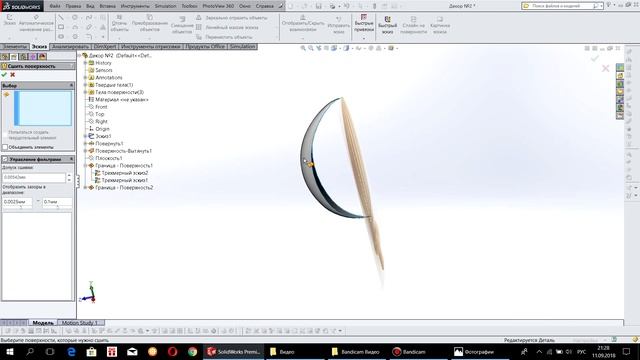
Task: Adjust maximum gap range 0.1mm slider field
Action: (x=57, y=202)
